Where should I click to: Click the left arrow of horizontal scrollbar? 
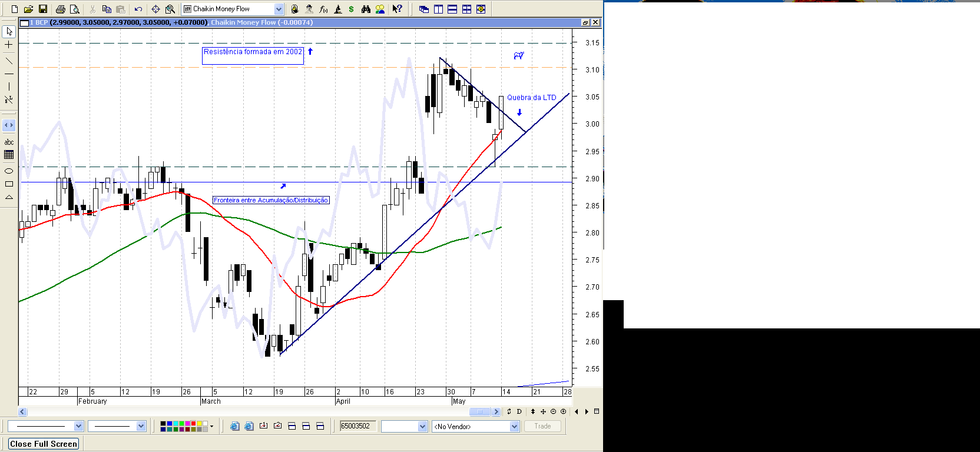[x=22, y=412]
